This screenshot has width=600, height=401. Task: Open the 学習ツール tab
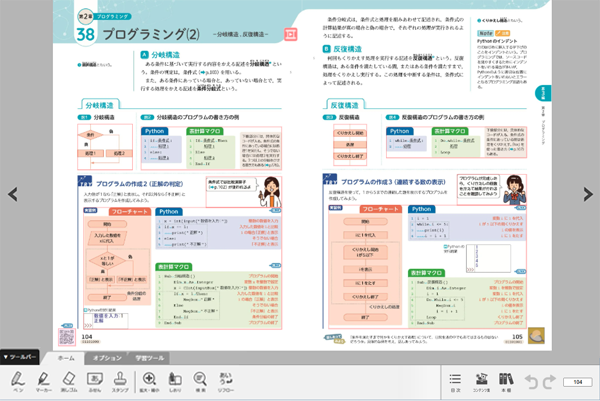click(152, 357)
